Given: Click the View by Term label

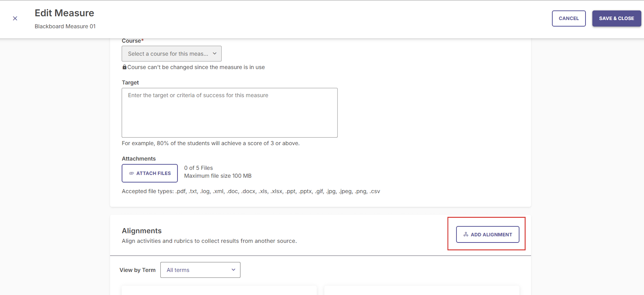Looking at the screenshot, I should 138,270.
